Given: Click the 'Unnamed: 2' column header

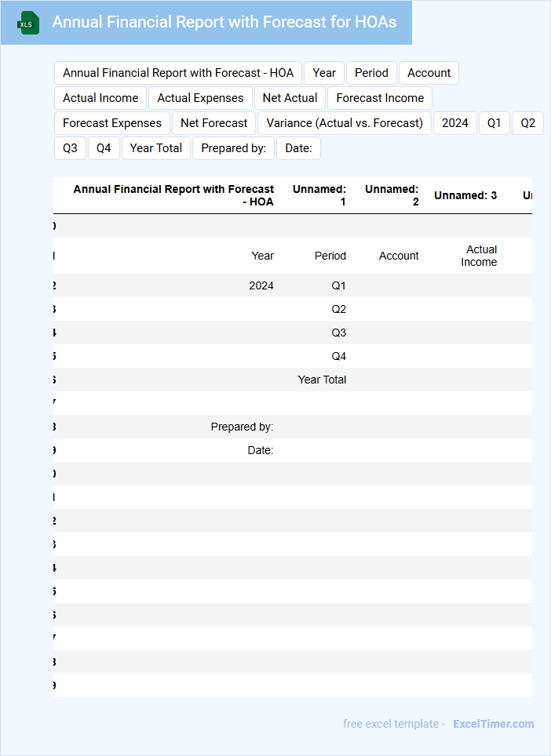Looking at the screenshot, I should point(392,195).
